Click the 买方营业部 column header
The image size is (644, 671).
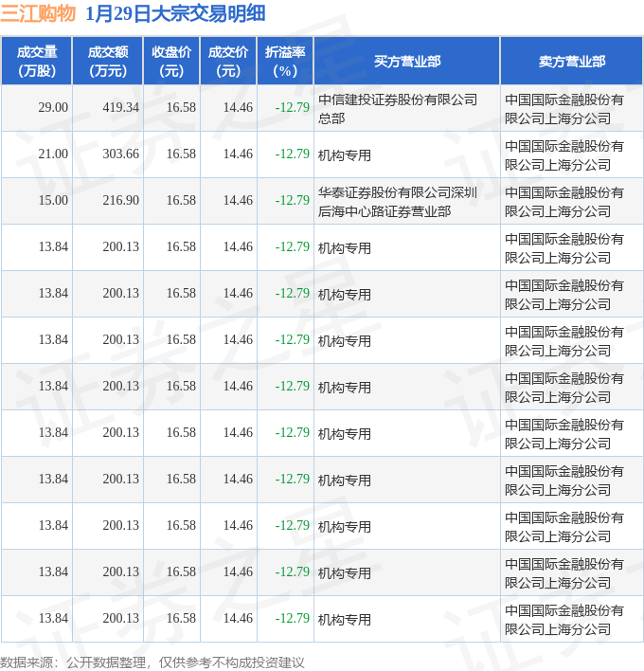point(406,61)
